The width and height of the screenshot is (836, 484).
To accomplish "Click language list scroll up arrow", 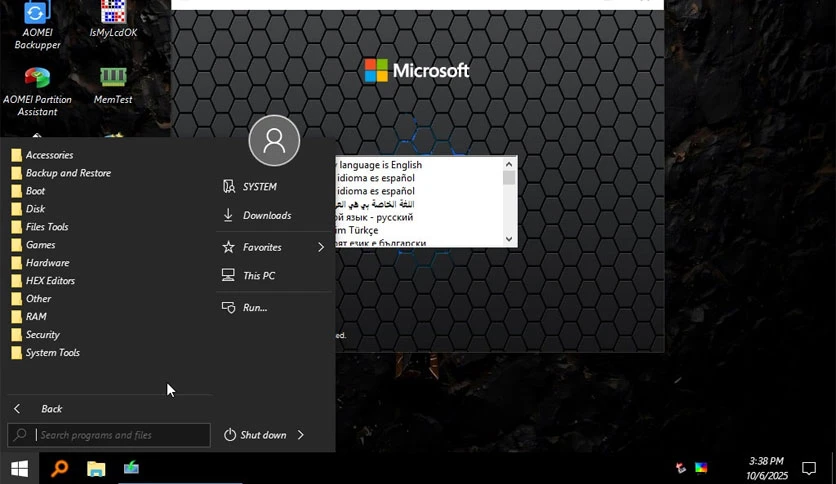I will pyautogui.click(x=509, y=164).
